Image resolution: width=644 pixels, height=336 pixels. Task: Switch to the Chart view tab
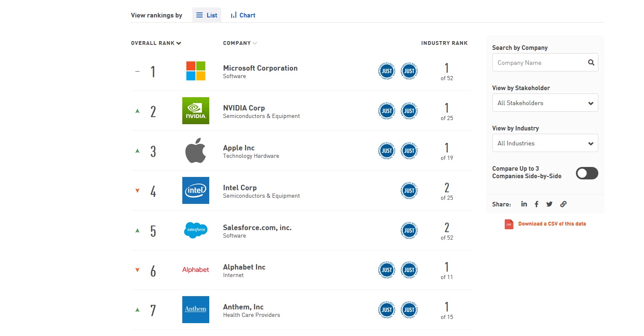pyautogui.click(x=243, y=15)
